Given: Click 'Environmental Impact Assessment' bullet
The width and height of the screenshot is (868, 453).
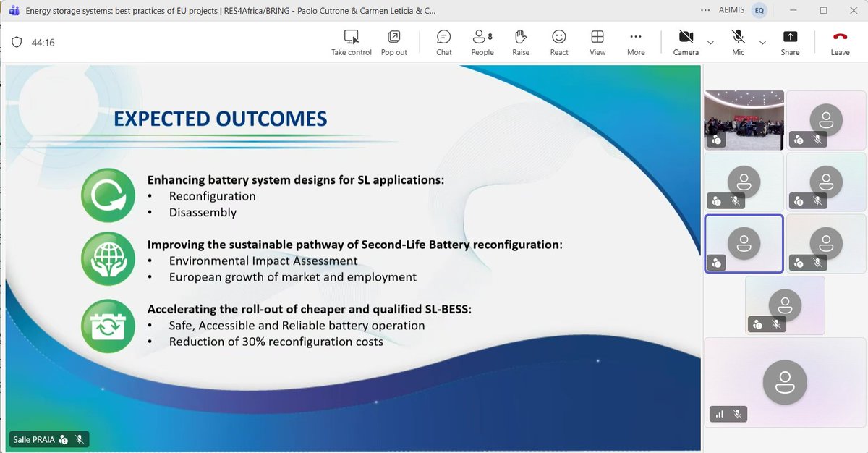Looking at the screenshot, I should pos(263,261).
